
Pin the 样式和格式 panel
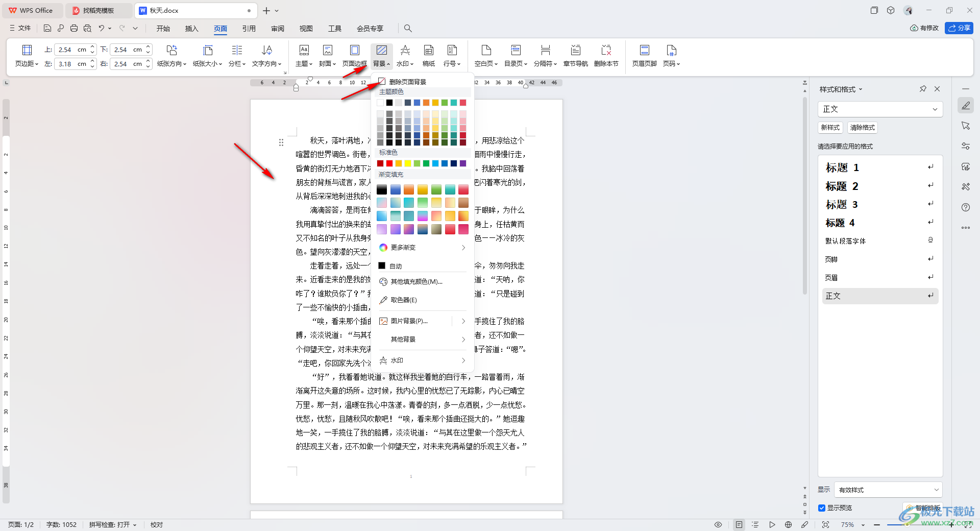pyautogui.click(x=923, y=89)
